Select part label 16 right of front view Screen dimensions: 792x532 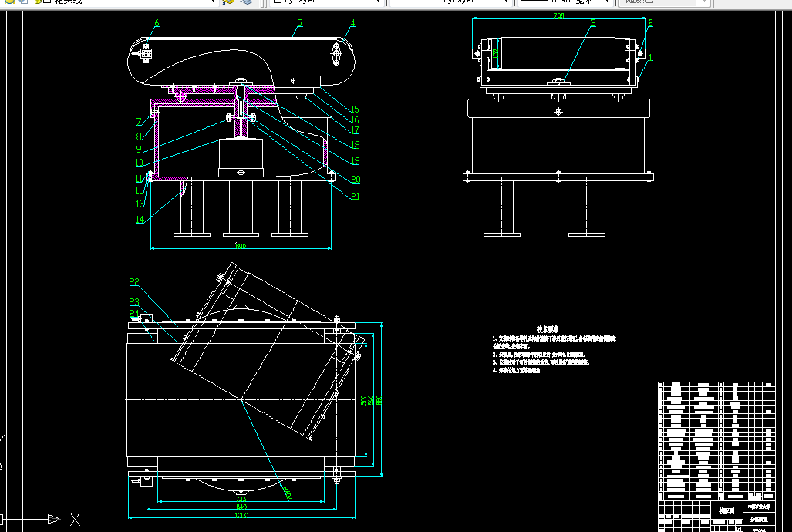(355, 120)
